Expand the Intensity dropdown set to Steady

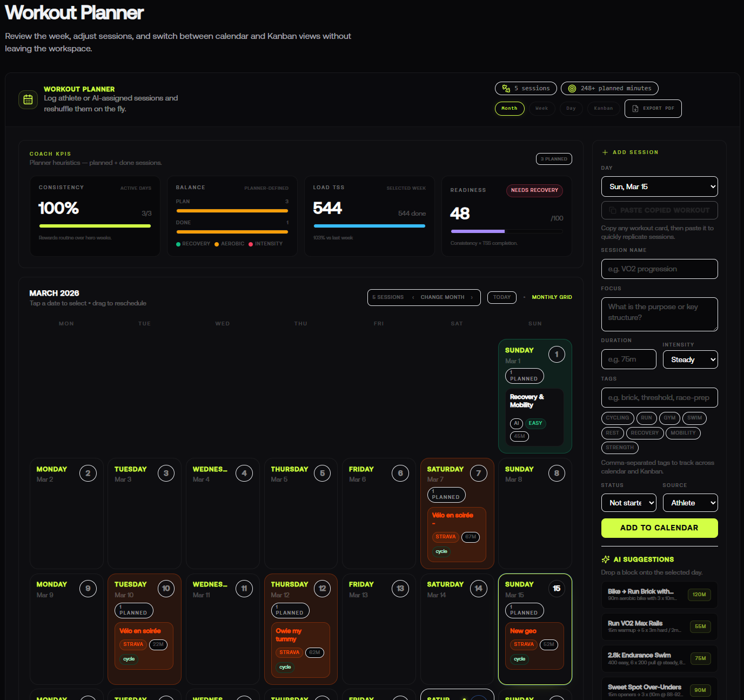click(690, 359)
